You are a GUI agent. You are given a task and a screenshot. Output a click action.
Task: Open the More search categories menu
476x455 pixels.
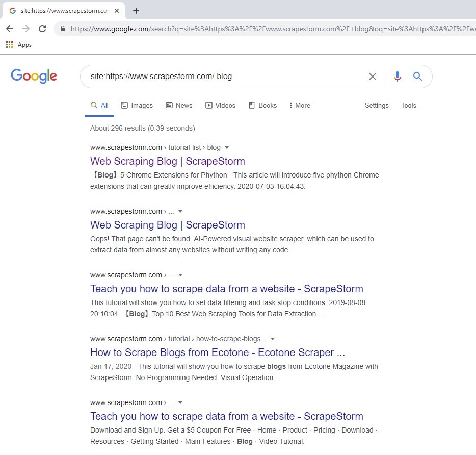click(x=300, y=105)
